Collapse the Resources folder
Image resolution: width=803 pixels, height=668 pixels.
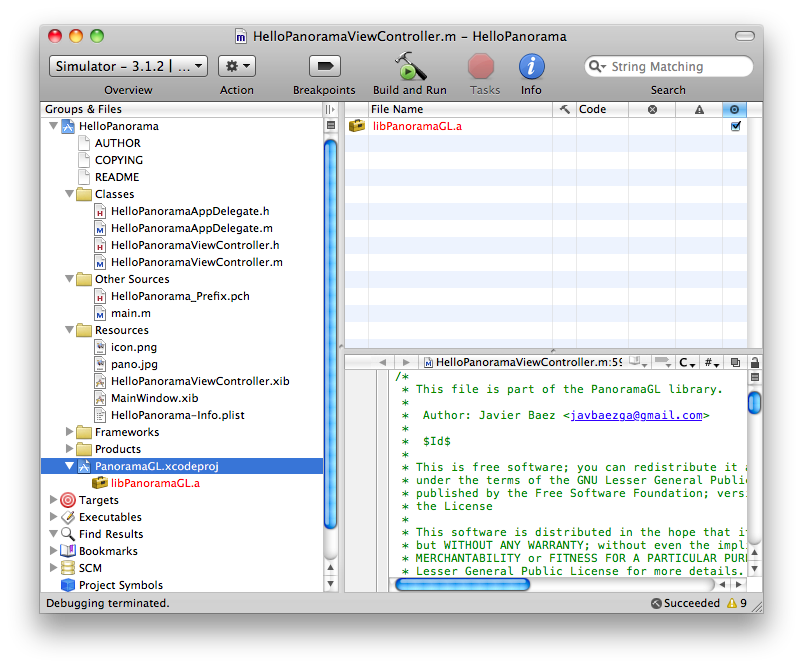coord(69,329)
